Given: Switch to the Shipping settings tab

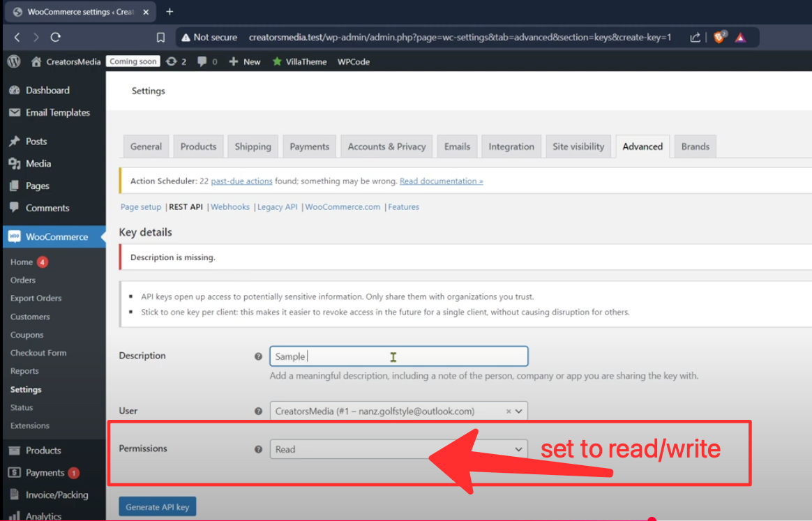Looking at the screenshot, I should tap(253, 146).
